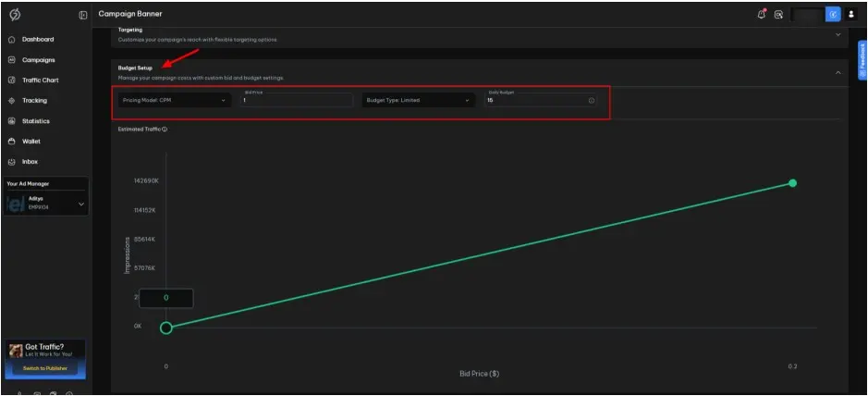The image size is (868, 396).
Task: Click the Wallet sidebar icon
Action: [x=12, y=142]
